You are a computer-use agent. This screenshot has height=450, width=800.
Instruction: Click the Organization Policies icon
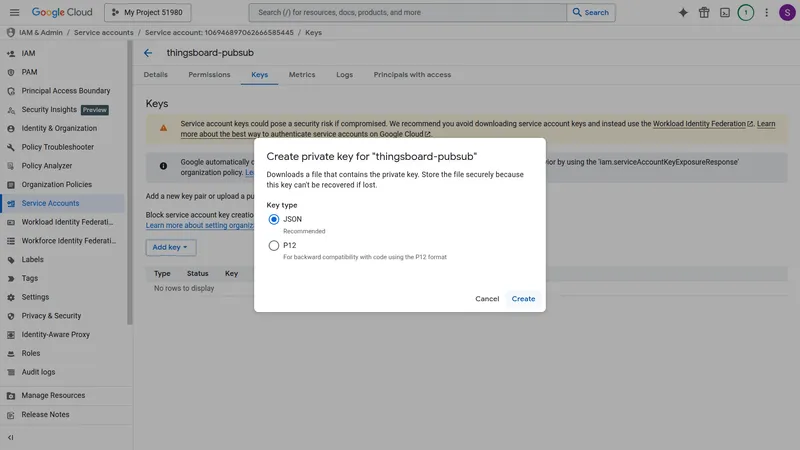pyautogui.click(x=11, y=185)
